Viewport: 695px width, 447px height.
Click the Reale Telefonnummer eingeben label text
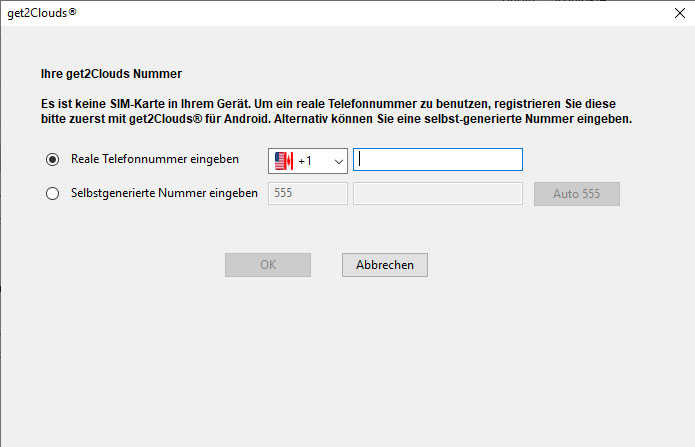point(155,159)
